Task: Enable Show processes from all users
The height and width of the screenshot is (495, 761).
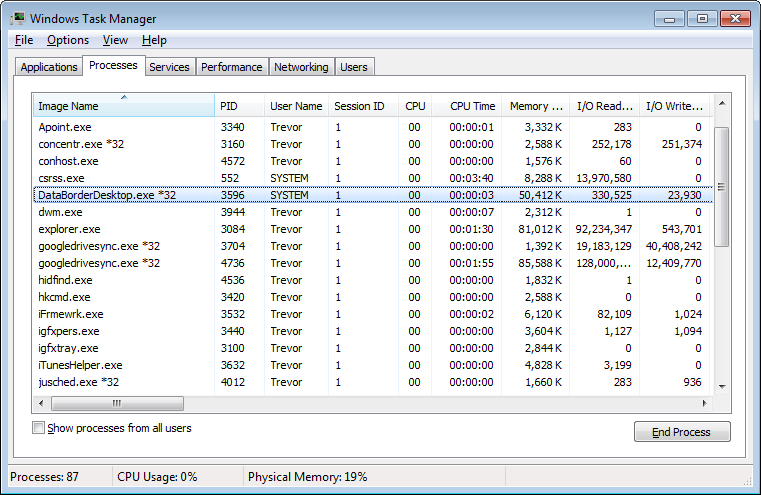Action: (x=39, y=428)
